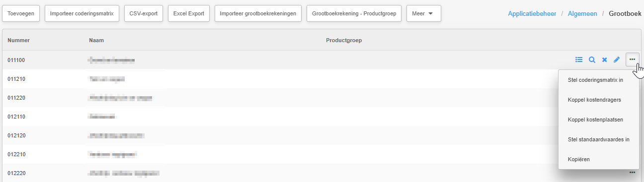
Task: Open list view icon for row 011100
Action: 579,60
